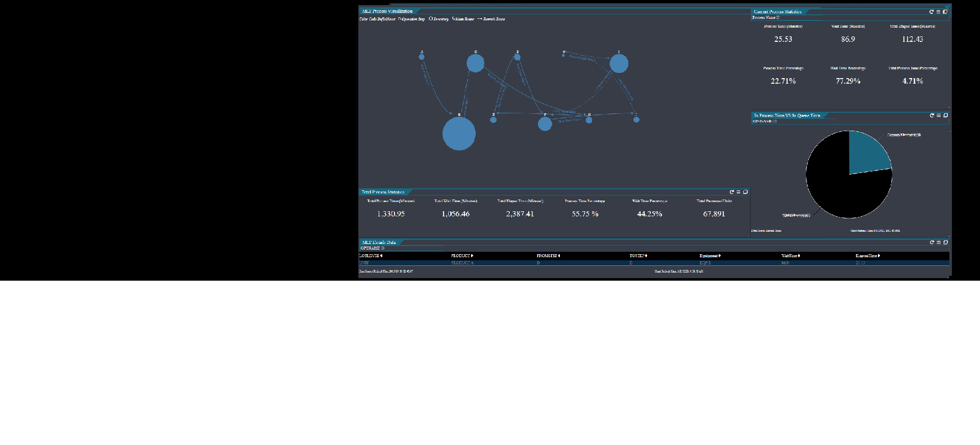Sort the table by WaitTime column
This screenshot has width=980, height=445.
[x=790, y=256]
